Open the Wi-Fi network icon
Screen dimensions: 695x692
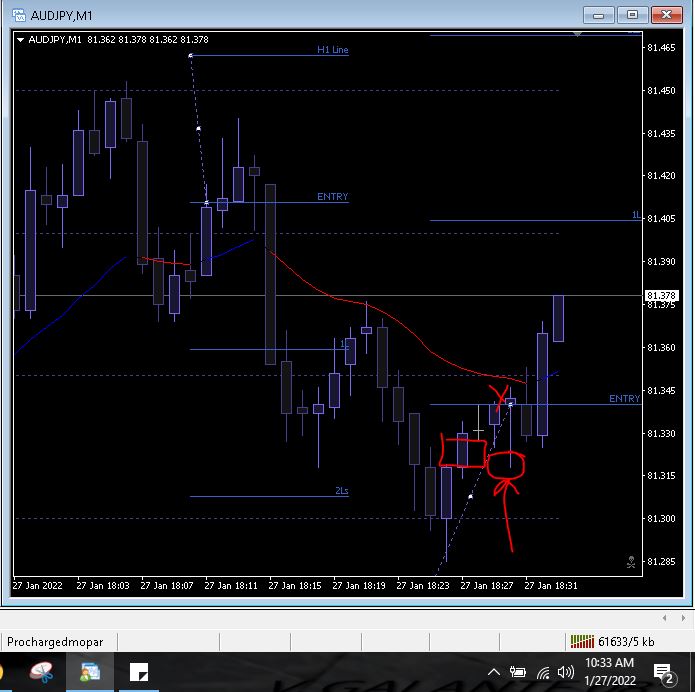(x=543, y=672)
